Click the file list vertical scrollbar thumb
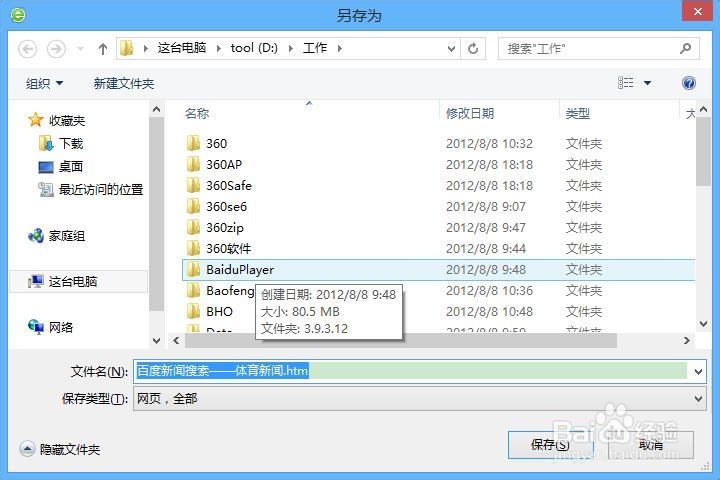The image size is (720, 480). point(703,151)
